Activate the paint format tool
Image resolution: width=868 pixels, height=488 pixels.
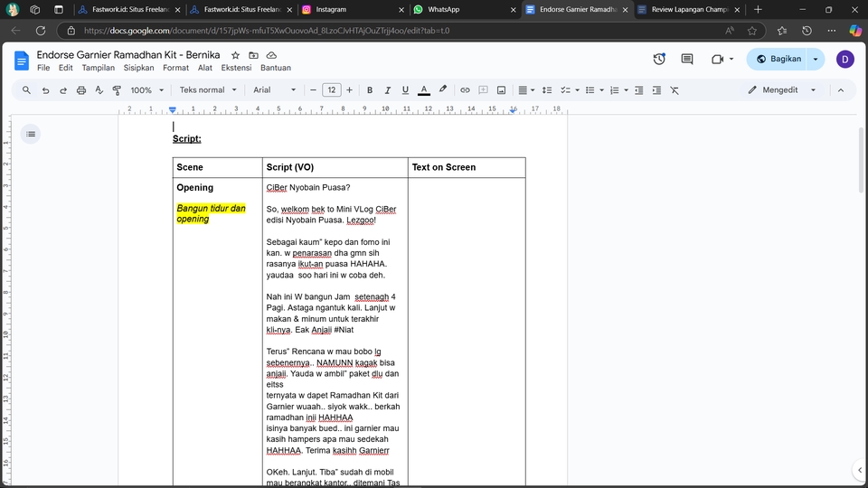[x=117, y=90]
